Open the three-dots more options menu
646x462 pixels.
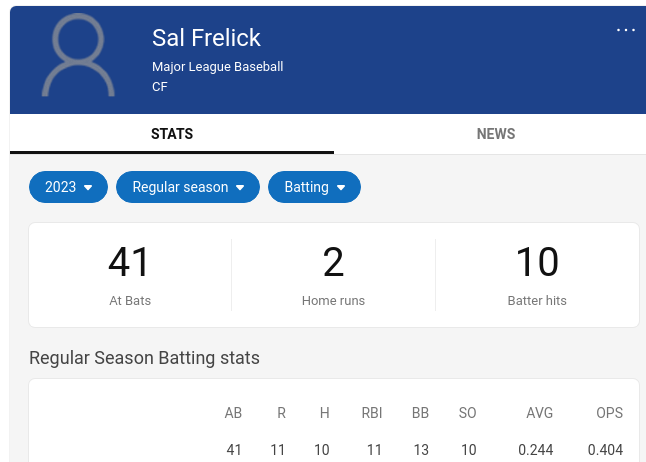click(626, 30)
